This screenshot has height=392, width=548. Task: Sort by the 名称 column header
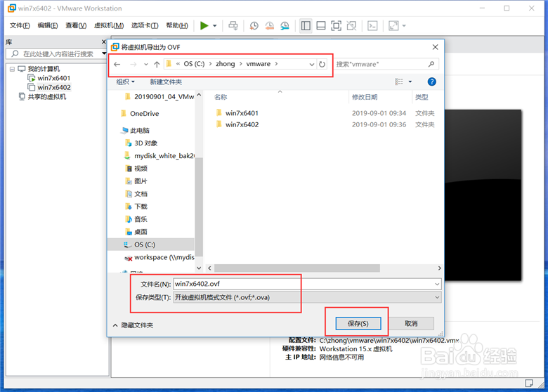[x=221, y=97]
